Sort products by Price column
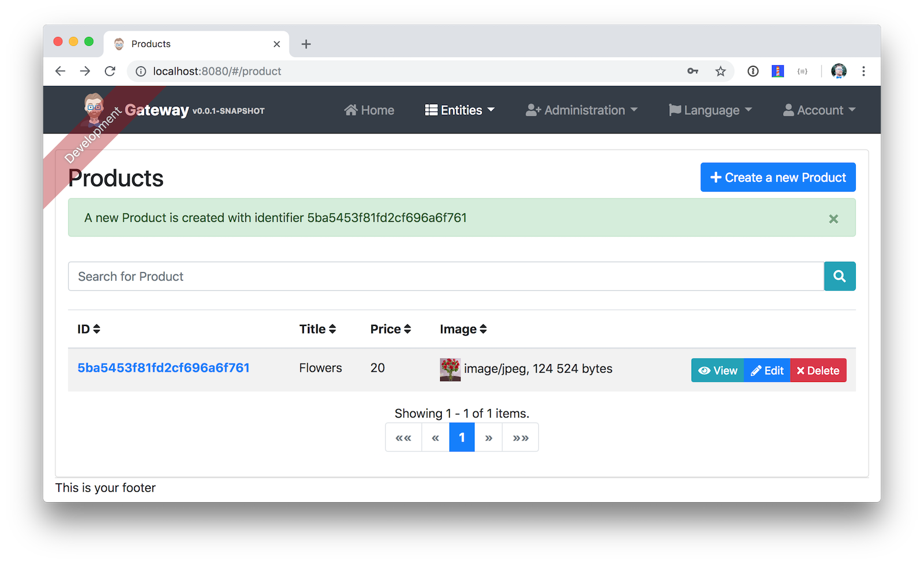Screen dimensions: 924x564 pyautogui.click(x=390, y=329)
